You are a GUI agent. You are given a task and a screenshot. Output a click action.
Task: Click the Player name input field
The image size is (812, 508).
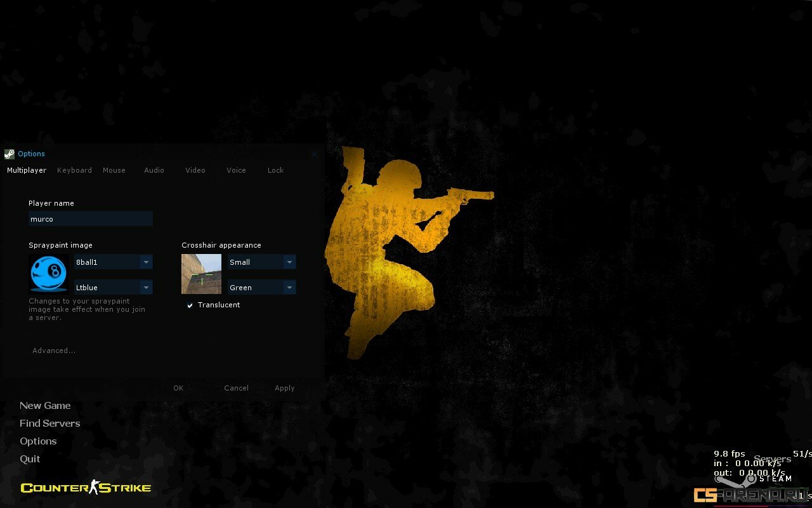point(90,219)
